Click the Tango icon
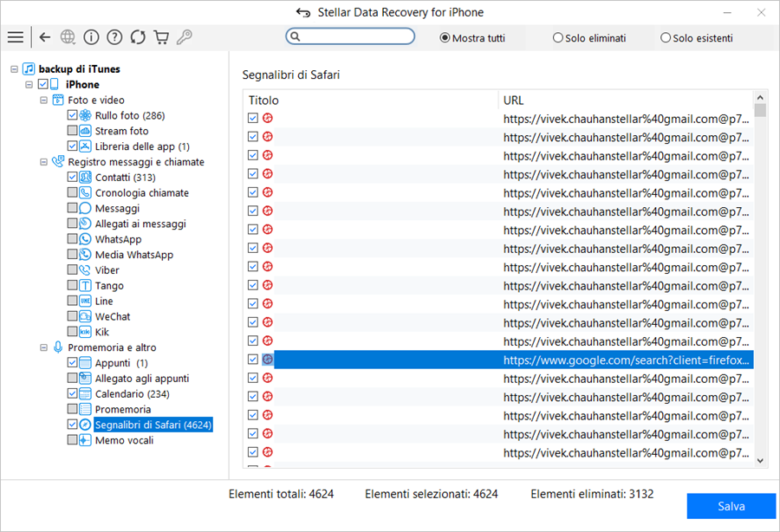 [86, 285]
